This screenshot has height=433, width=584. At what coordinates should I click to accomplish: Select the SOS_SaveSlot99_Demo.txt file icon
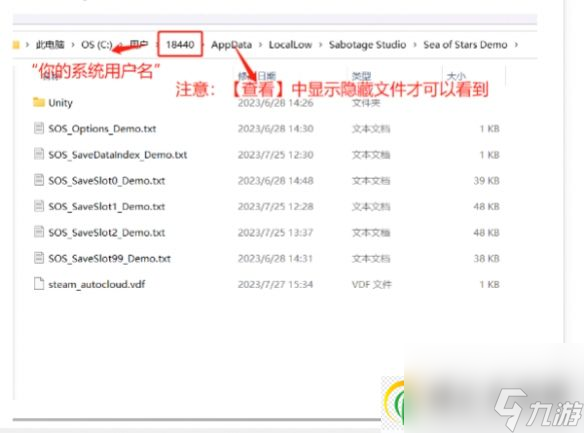point(39,258)
